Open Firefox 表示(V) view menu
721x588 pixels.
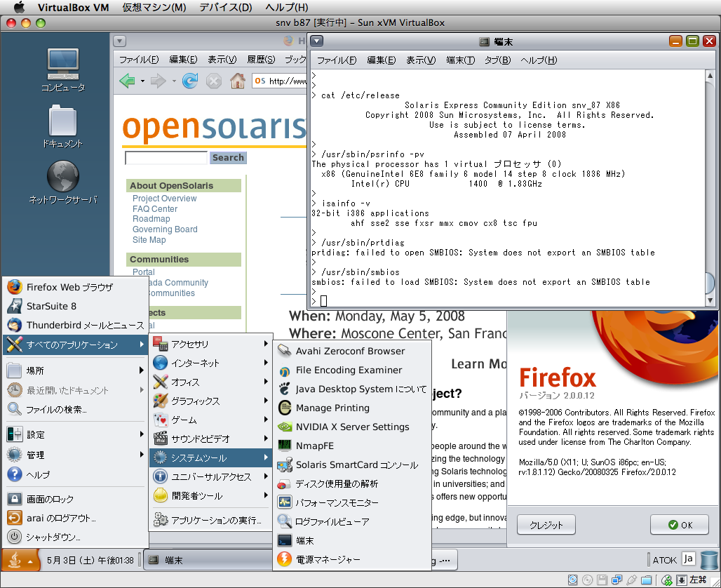222,60
